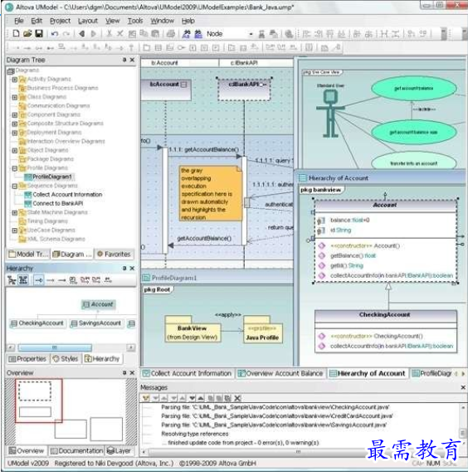Click the Open folder toolbar icon

point(27,34)
